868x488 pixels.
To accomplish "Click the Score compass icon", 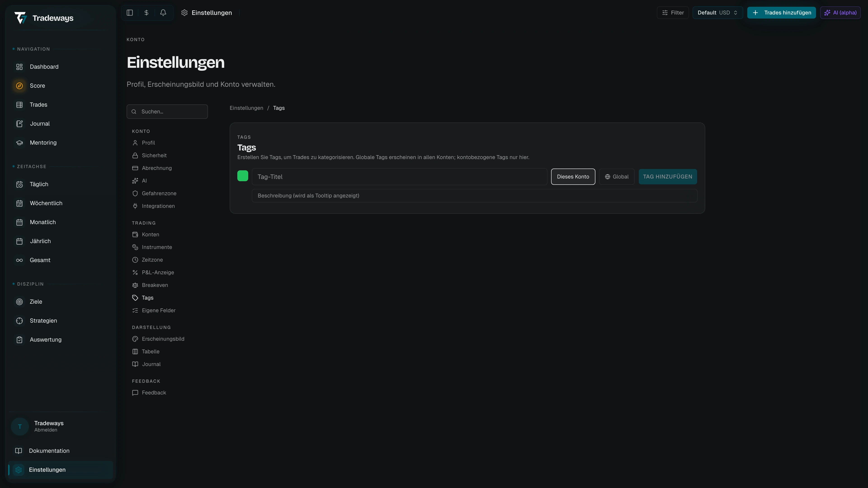I will pos(19,86).
